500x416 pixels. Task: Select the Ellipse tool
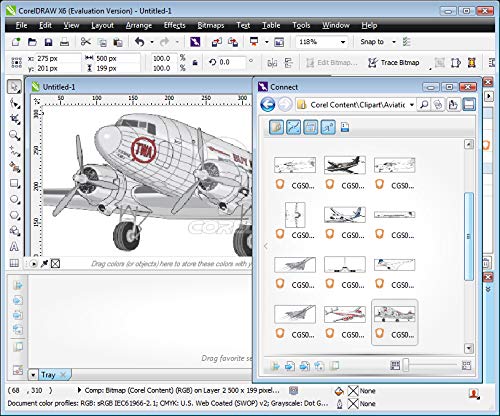(14, 199)
